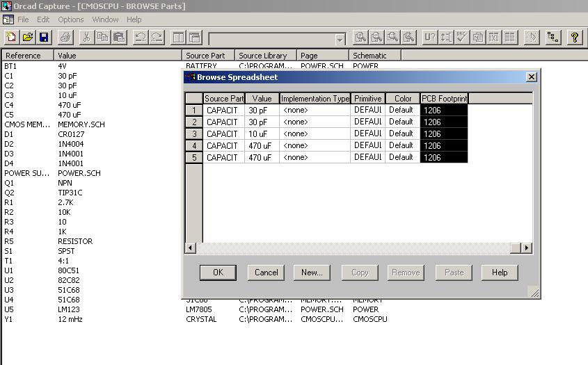Open the Window menu
Image resolution: width=588 pixels, height=365 pixels.
[x=105, y=19]
